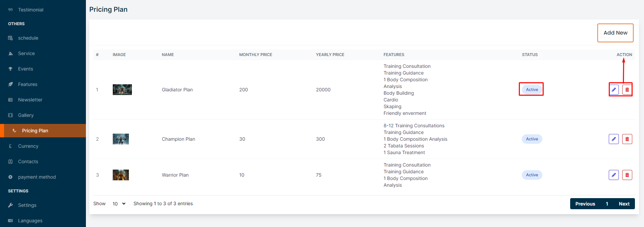Click the edit pencil for Champion Plan
The image size is (644, 227).
(613, 139)
